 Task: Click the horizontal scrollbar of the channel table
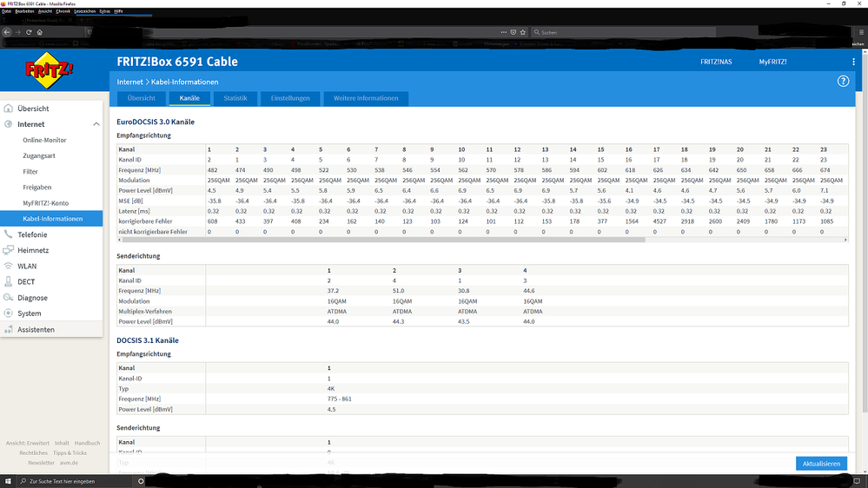click(383, 240)
